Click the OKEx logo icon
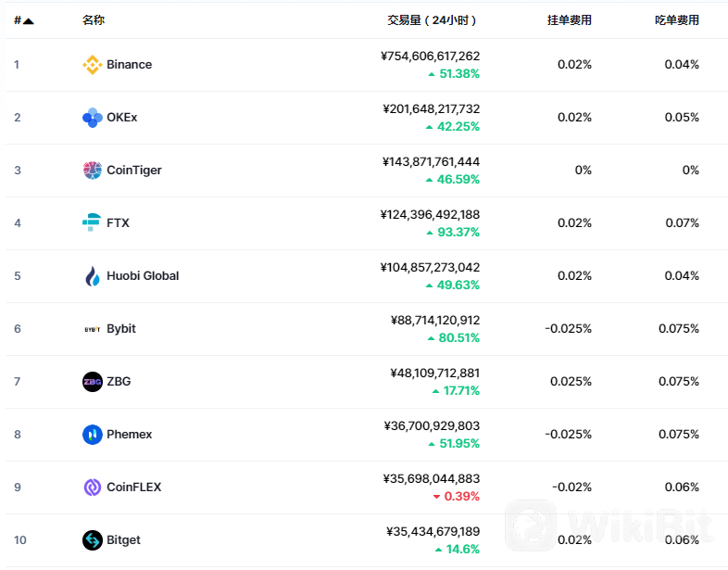This screenshot has height=570, width=728. click(93, 118)
